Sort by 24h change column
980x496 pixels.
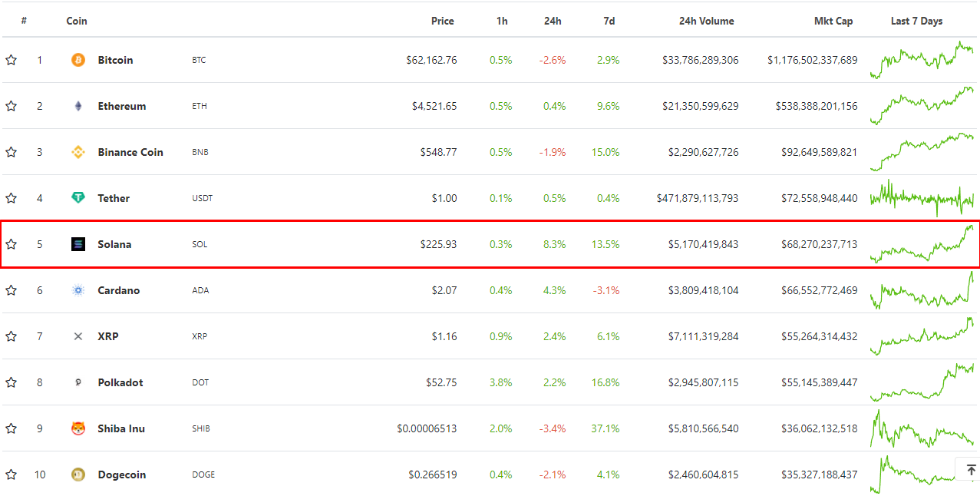pyautogui.click(x=553, y=21)
